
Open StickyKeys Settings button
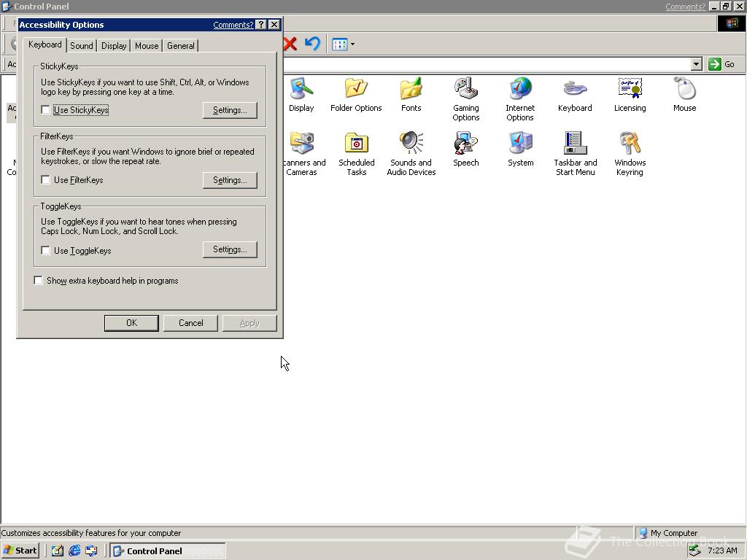[230, 110]
